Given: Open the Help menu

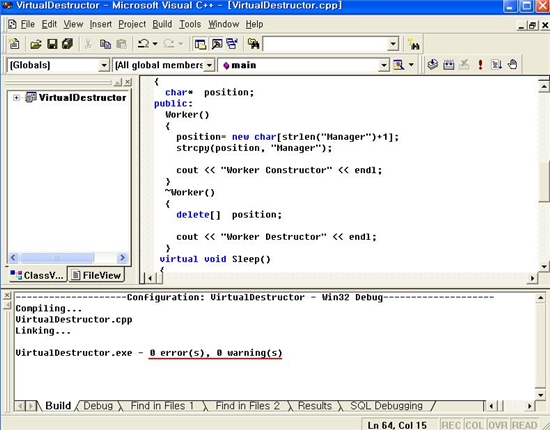Looking at the screenshot, I should [x=254, y=24].
